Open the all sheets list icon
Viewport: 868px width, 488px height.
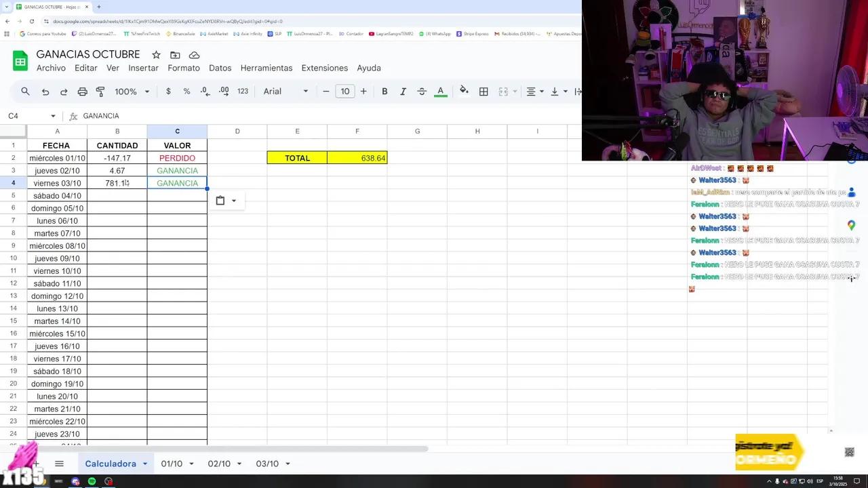point(59,464)
